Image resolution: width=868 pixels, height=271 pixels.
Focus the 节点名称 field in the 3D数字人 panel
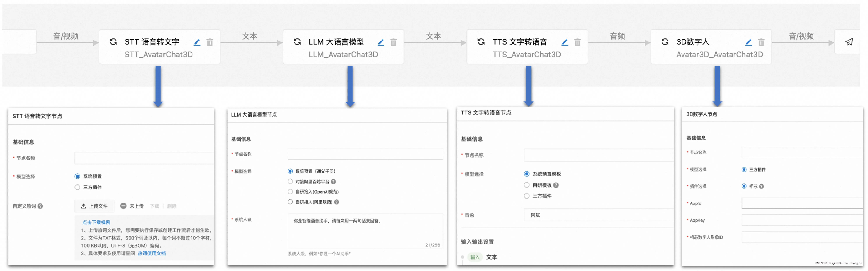[802, 153]
